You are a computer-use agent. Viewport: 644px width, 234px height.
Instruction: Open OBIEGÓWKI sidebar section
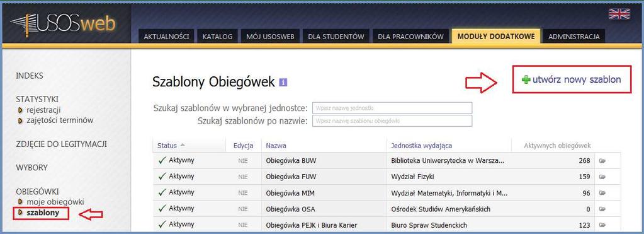(x=37, y=192)
